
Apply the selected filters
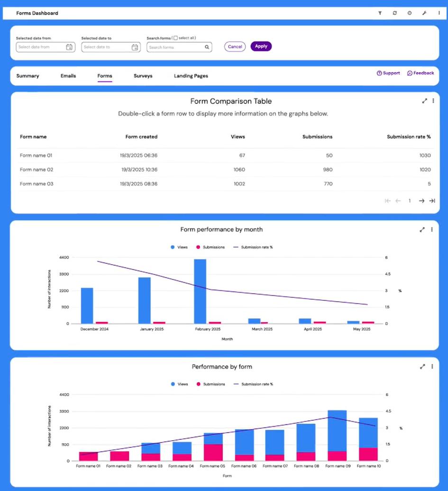pyautogui.click(x=261, y=46)
